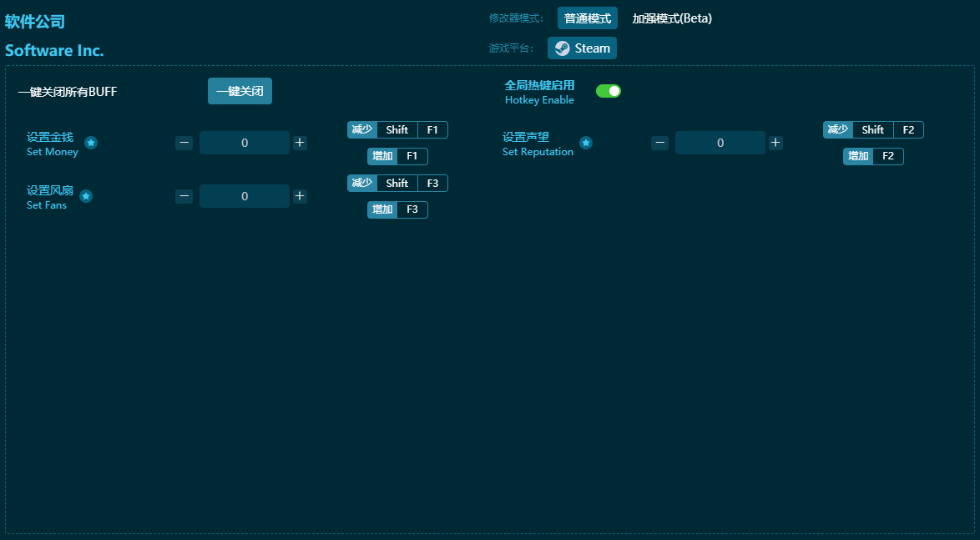Click the Steam platform icon button
980x540 pixels.
tap(582, 48)
